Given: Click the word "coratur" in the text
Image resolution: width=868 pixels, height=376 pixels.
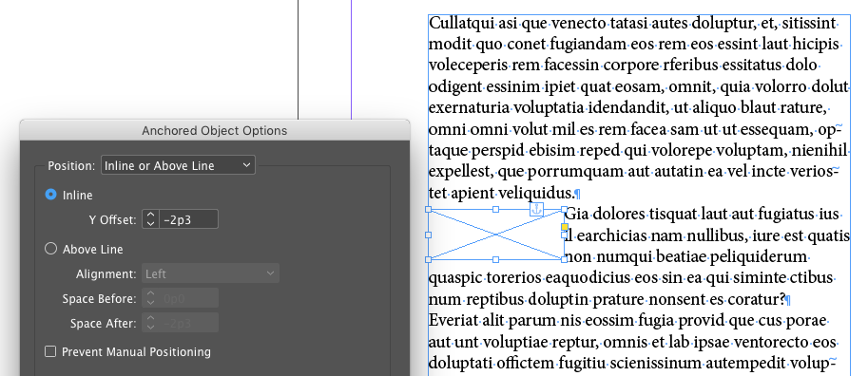Looking at the screenshot, I should (x=754, y=300).
